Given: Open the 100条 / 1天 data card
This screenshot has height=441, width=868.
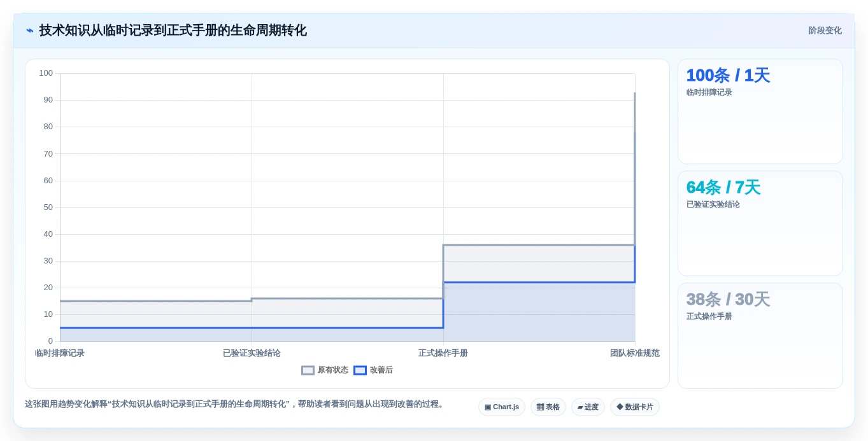Looking at the screenshot, I should [x=760, y=111].
